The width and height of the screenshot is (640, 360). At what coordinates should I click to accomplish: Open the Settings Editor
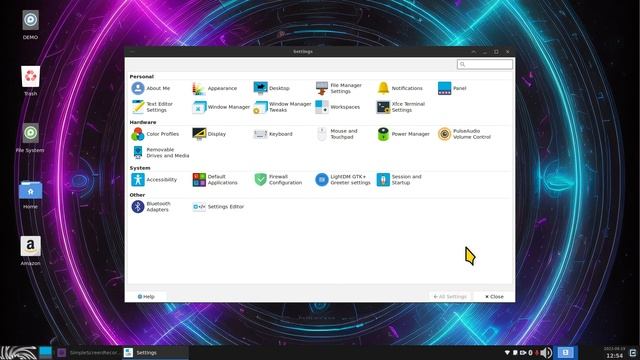pos(218,207)
